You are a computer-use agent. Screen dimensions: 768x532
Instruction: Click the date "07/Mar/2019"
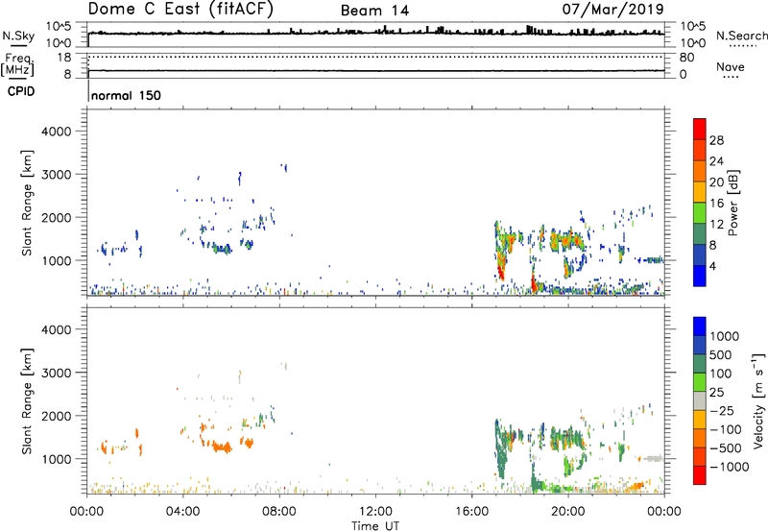(x=612, y=10)
